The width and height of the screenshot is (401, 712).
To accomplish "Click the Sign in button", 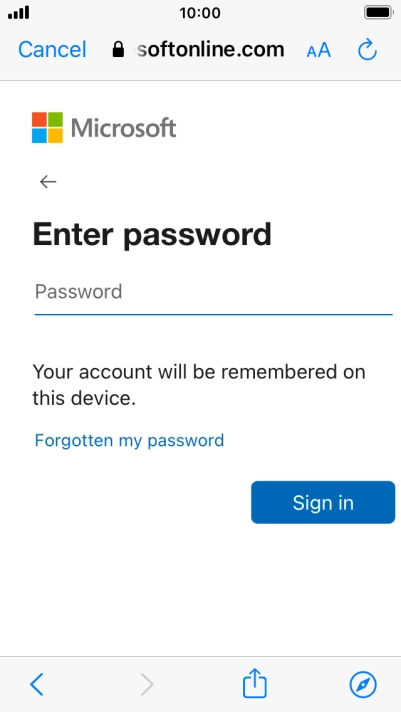I will (x=323, y=502).
